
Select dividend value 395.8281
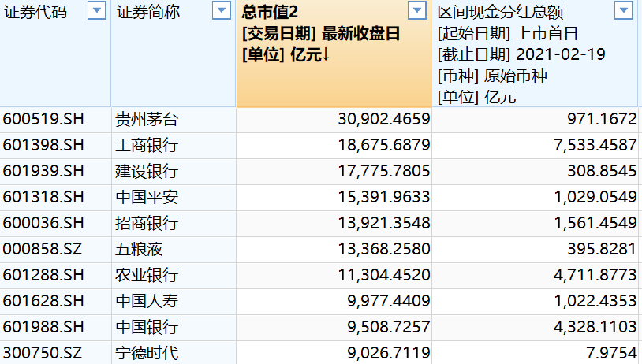[x=536, y=249]
